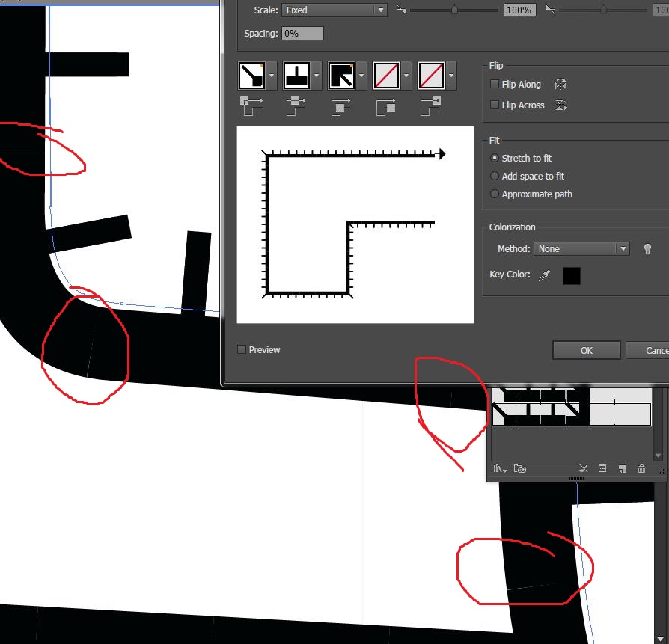Enable the Flip Across checkbox
The width and height of the screenshot is (669, 644).
pos(495,105)
